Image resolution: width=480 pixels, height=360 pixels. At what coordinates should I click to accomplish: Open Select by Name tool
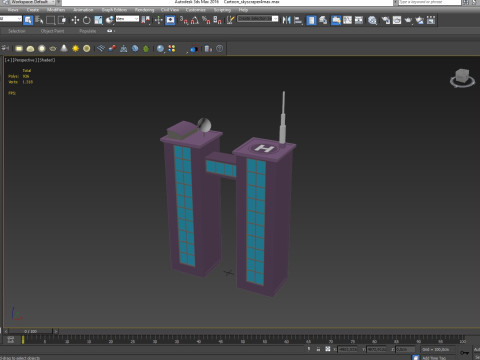[39, 20]
